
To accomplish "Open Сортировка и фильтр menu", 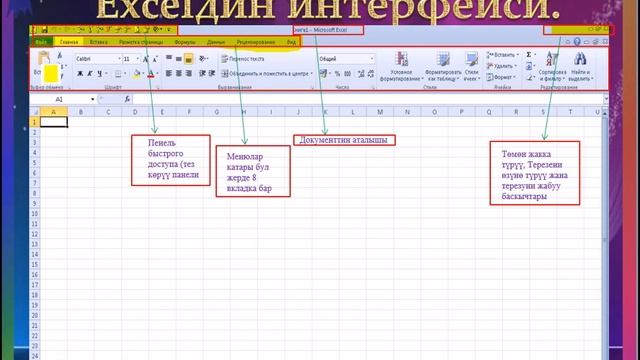I will (x=552, y=66).
